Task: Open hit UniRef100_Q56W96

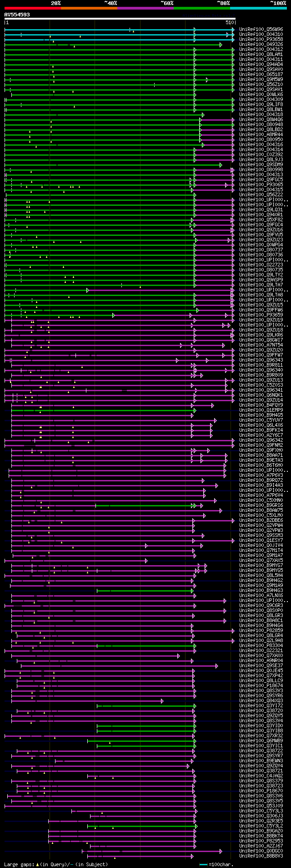Action: click(261, 29)
